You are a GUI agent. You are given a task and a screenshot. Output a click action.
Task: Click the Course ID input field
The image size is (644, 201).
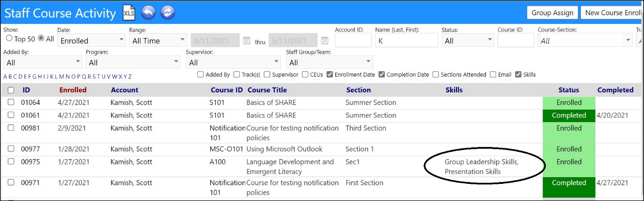(x=515, y=41)
